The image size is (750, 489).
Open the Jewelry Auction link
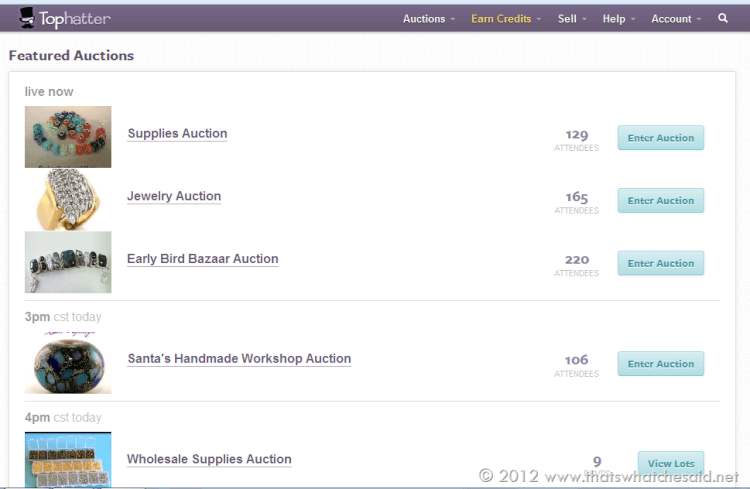174,197
